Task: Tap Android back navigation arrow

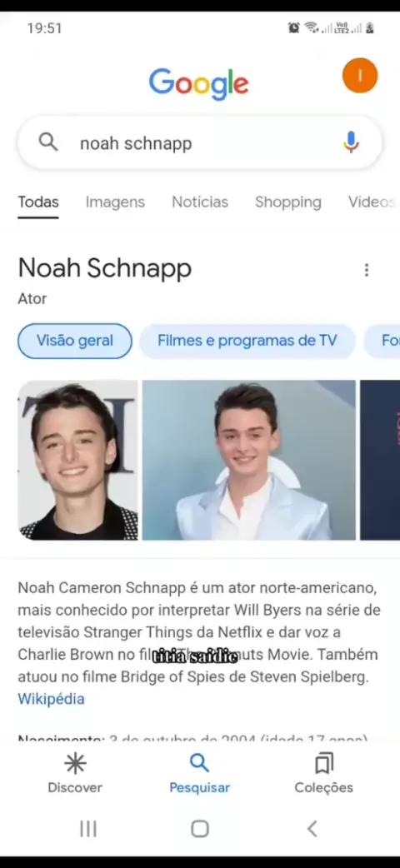Action: point(312,829)
